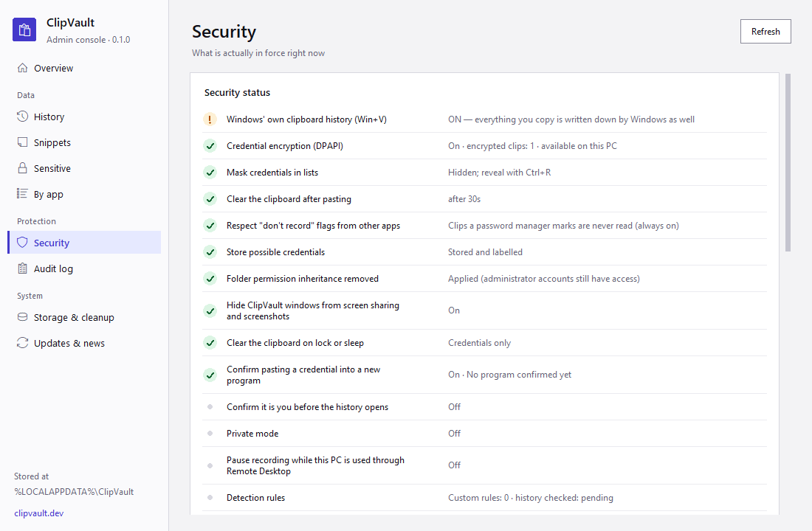
Task: Click the "Credentials only" value
Action: [480, 343]
